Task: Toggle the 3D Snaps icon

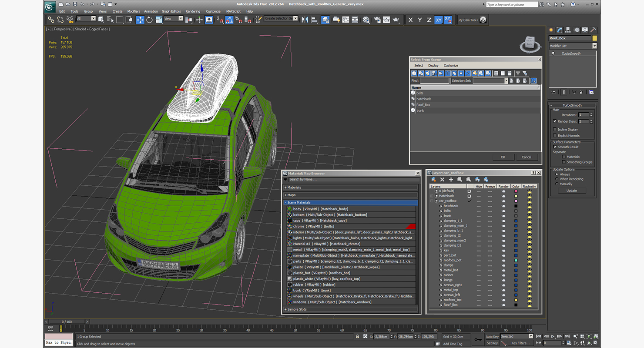Action: [x=220, y=20]
